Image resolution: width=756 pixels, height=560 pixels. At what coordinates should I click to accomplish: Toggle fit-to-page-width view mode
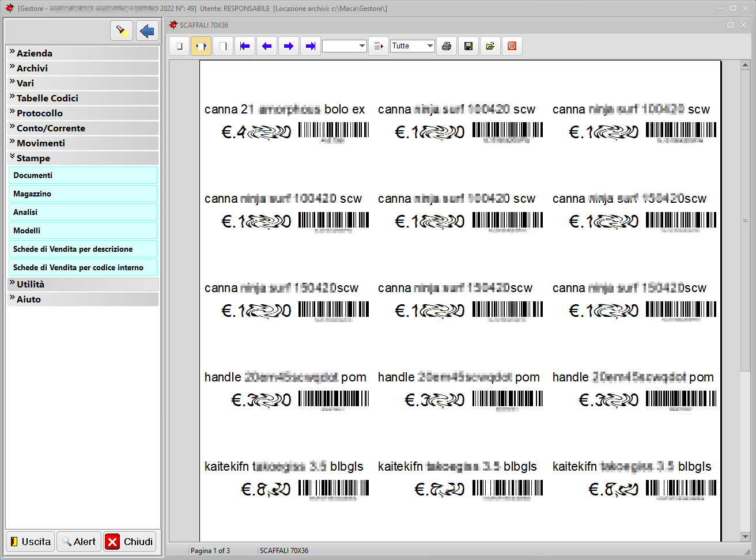coord(201,46)
